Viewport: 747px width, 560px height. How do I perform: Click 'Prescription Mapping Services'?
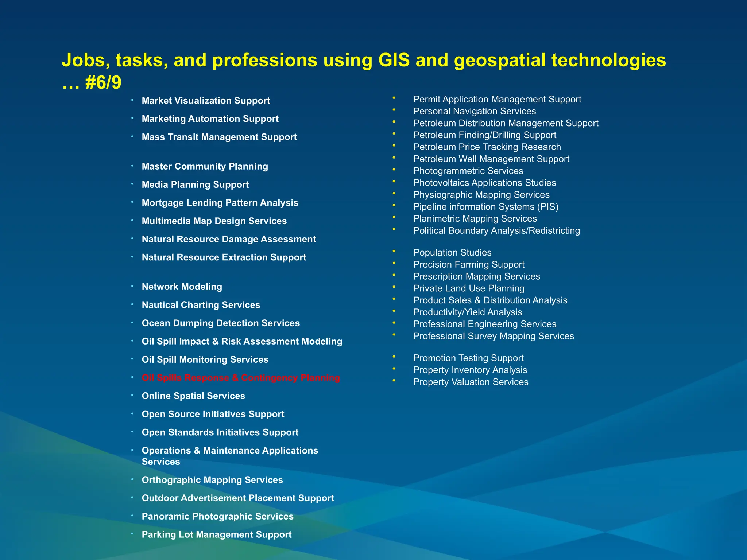477,276
